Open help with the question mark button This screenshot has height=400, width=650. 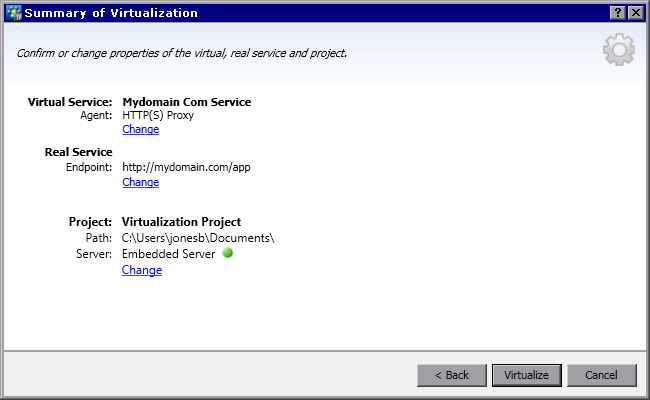pos(617,12)
